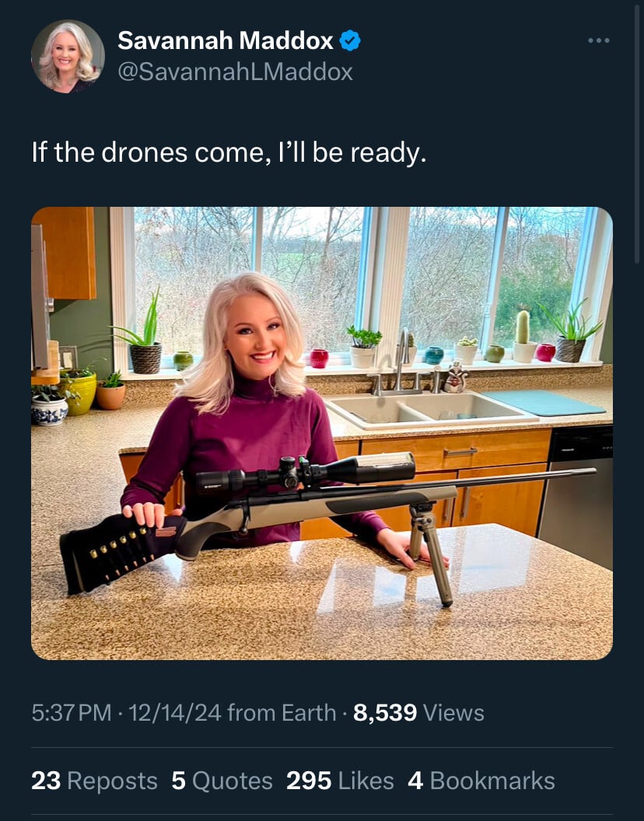Click the 4 Bookmarks count
The image size is (644, 821).
pyautogui.click(x=481, y=781)
